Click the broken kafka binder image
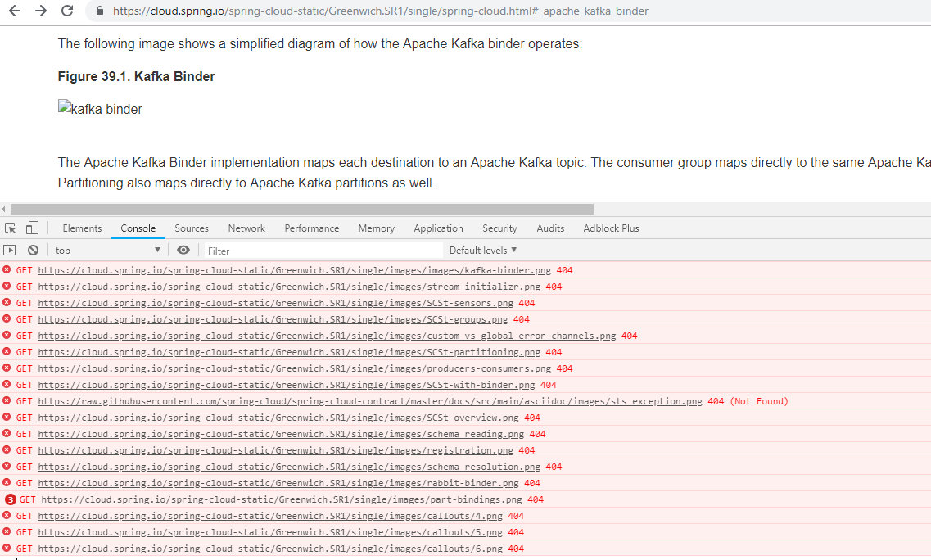The image size is (931, 560). pos(100,109)
